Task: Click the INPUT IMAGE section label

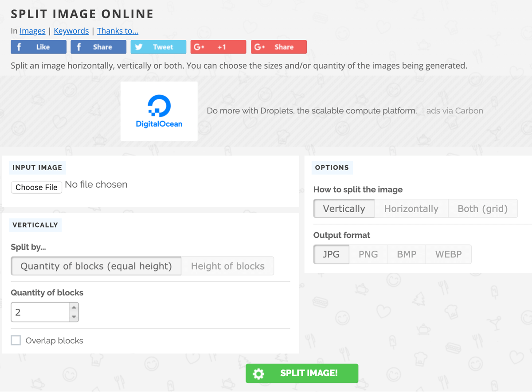Action: click(37, 167)
